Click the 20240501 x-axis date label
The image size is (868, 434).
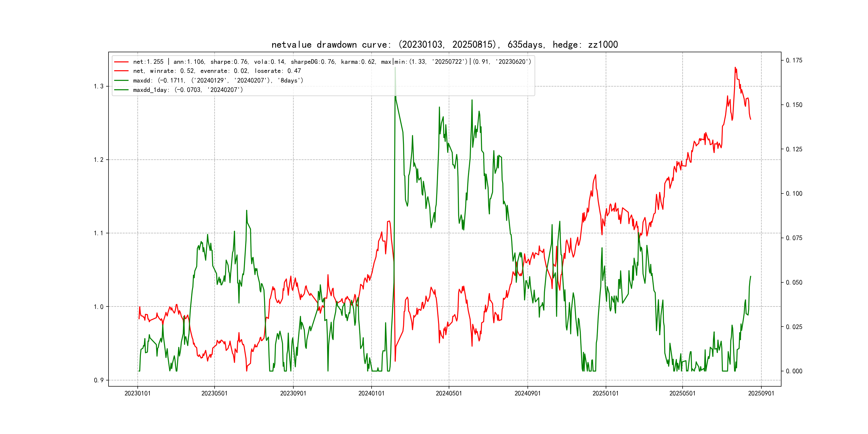[x=449, y=394]
